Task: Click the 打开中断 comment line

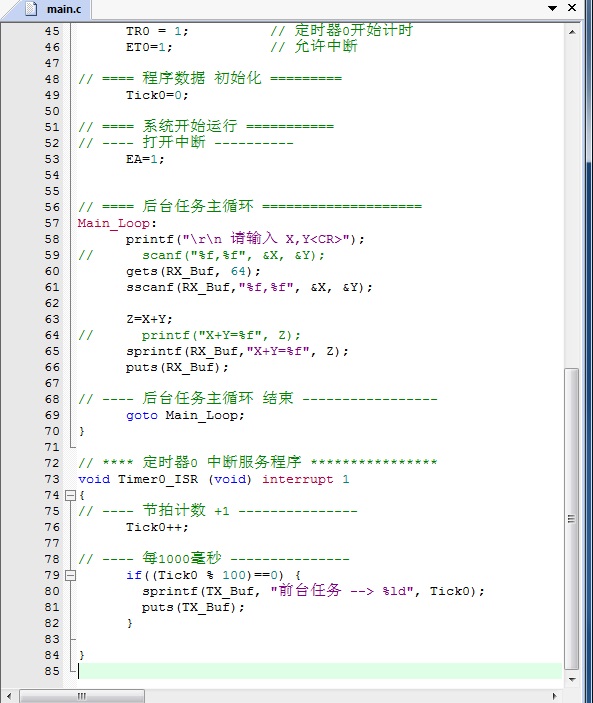Action: [x=186, y=143]
